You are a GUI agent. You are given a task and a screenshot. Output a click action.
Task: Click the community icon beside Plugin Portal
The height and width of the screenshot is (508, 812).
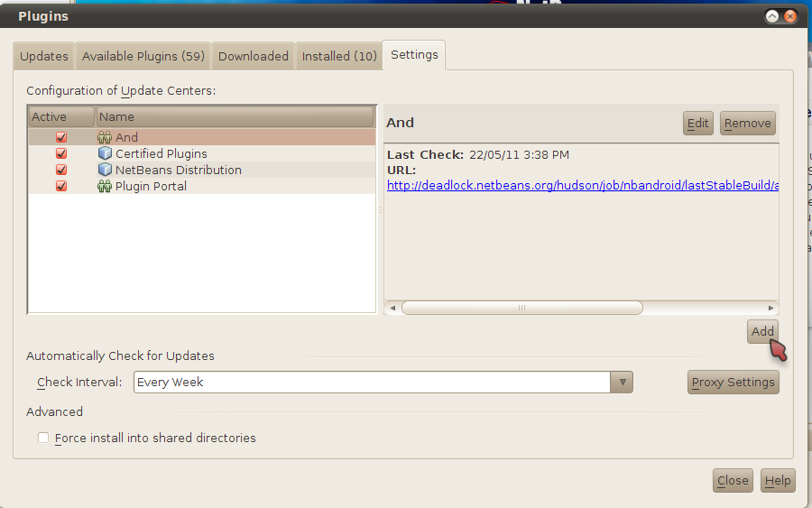pyautogui.click(x=105, y=187)
